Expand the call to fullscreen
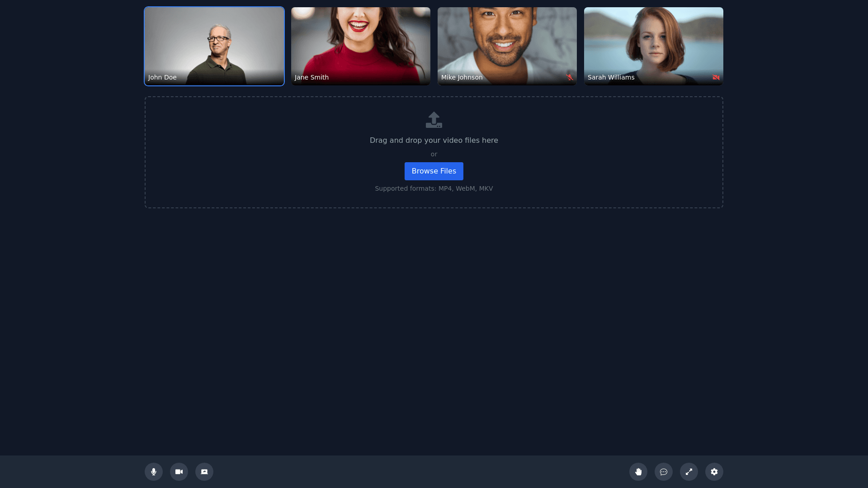 point(689,472)
